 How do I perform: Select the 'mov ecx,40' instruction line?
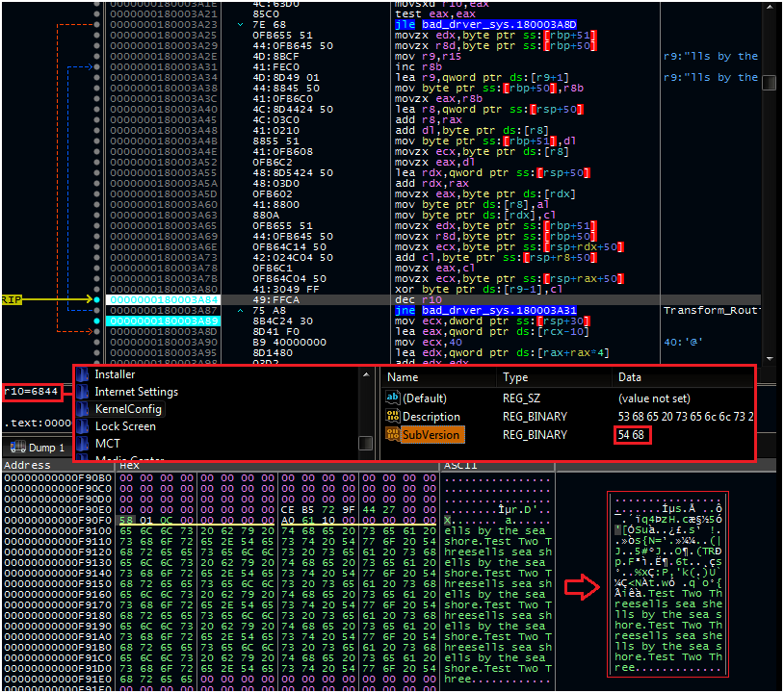(429, 343)
